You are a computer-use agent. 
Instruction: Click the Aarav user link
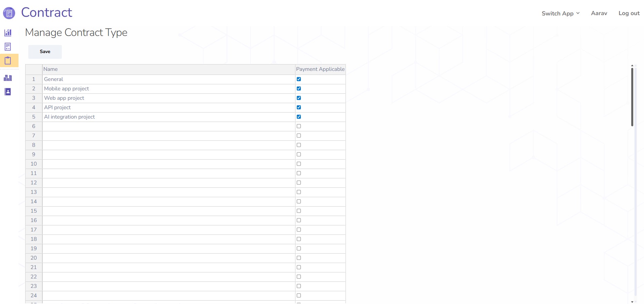tap(599, 13)
